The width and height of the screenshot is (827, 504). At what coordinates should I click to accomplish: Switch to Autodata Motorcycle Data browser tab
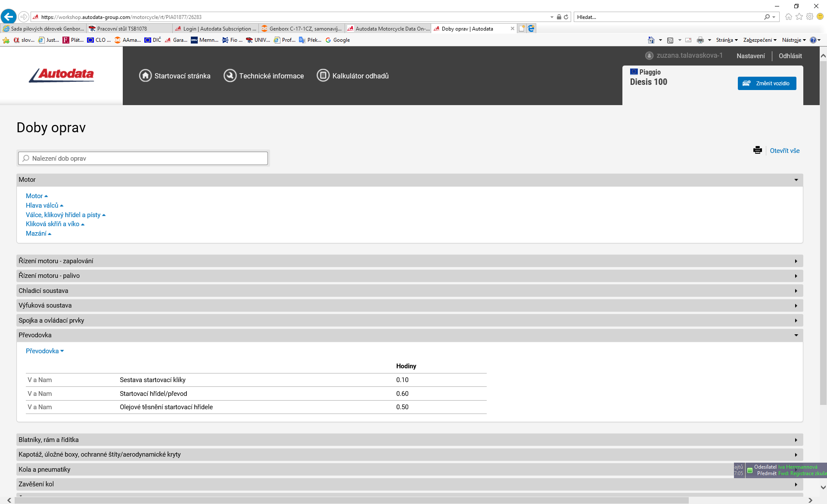[388, 29]
